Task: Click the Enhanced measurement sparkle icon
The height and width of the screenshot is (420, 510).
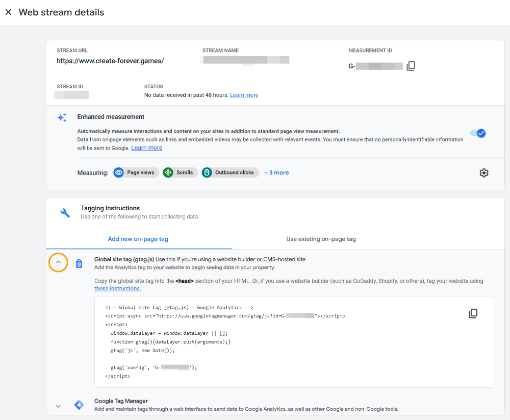Action: 62,117
